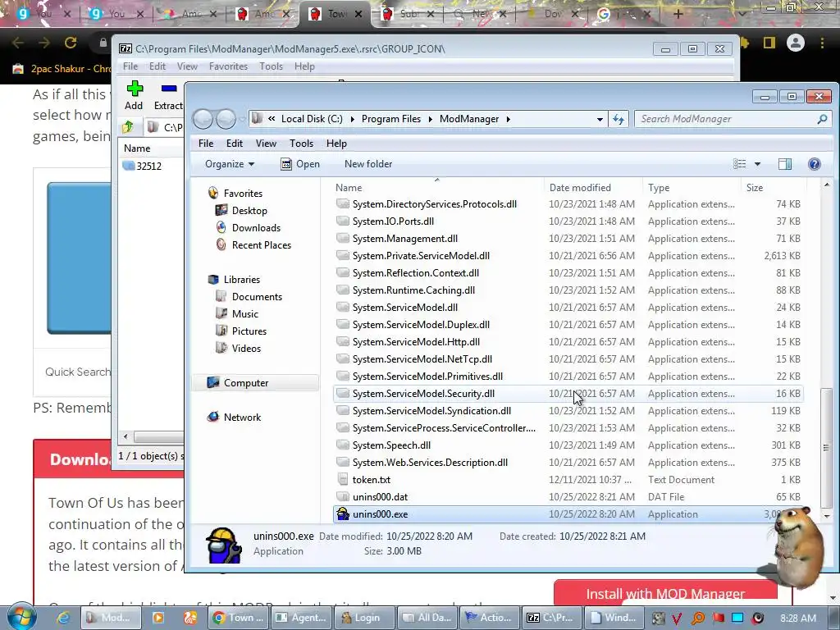
Task: Click the Search magnifier icon in Explorer
Action: coord(822,119)
